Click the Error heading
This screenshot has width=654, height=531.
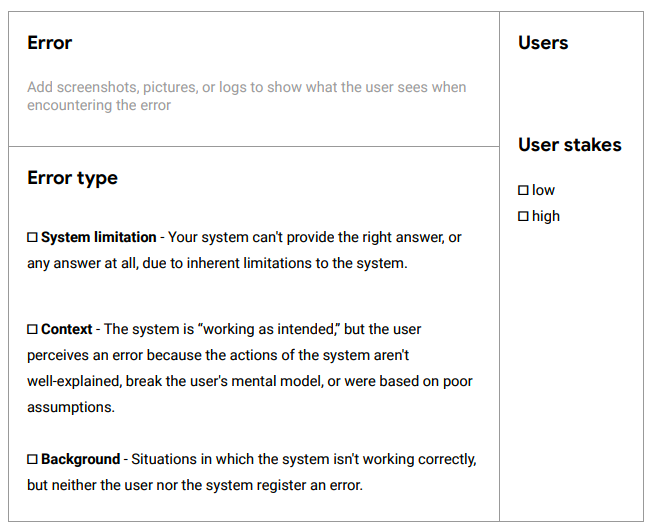click(50, 43)
